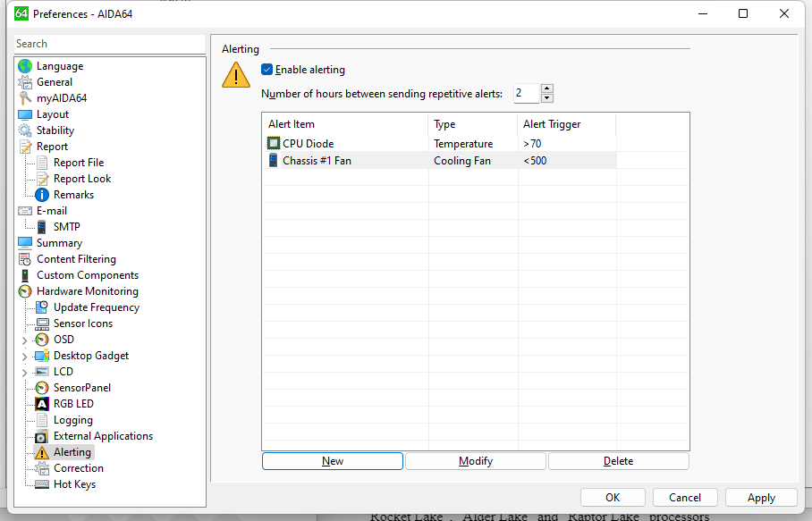Open the Logging preferences page

point(72,420)
